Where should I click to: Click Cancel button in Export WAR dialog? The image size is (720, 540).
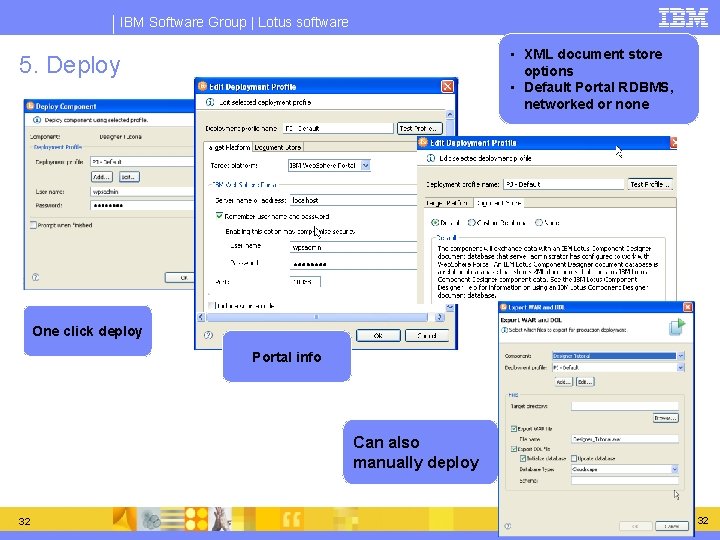pyautogui.click(x=671, y=526)
